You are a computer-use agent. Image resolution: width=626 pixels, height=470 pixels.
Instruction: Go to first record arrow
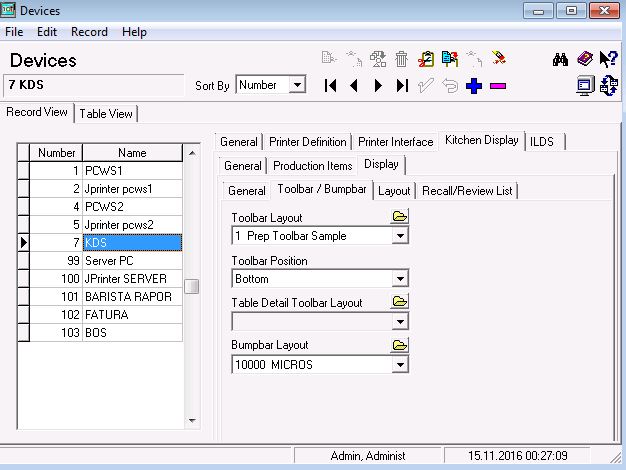click(331, 85)
